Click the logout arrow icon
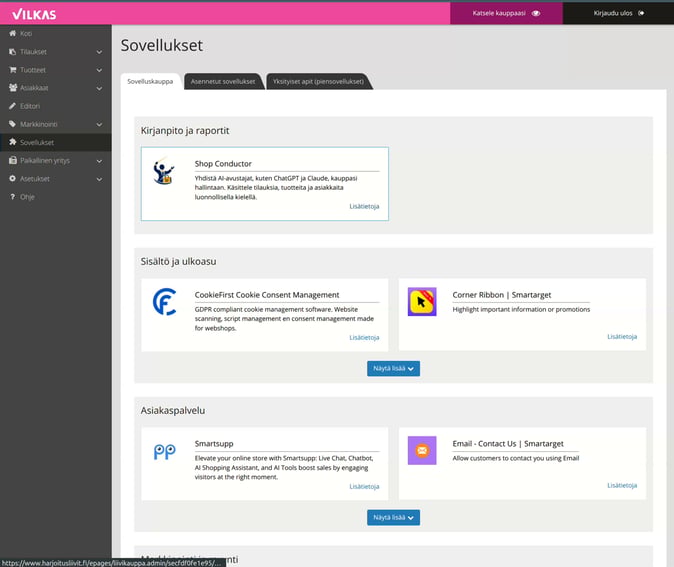This screenshot has width=674, height=567. pyautogui.click(x=641, y=13)
